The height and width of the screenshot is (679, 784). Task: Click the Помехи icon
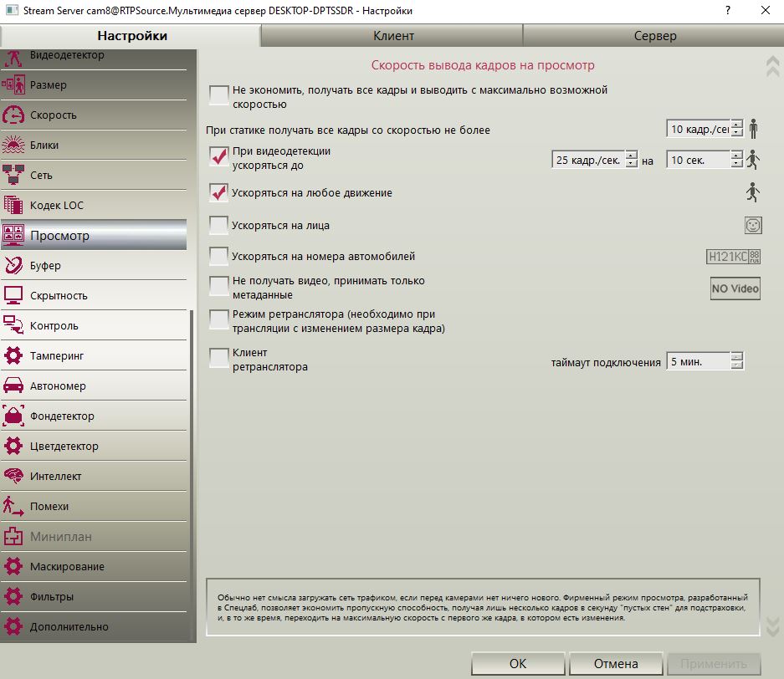[x=13, y=506]
